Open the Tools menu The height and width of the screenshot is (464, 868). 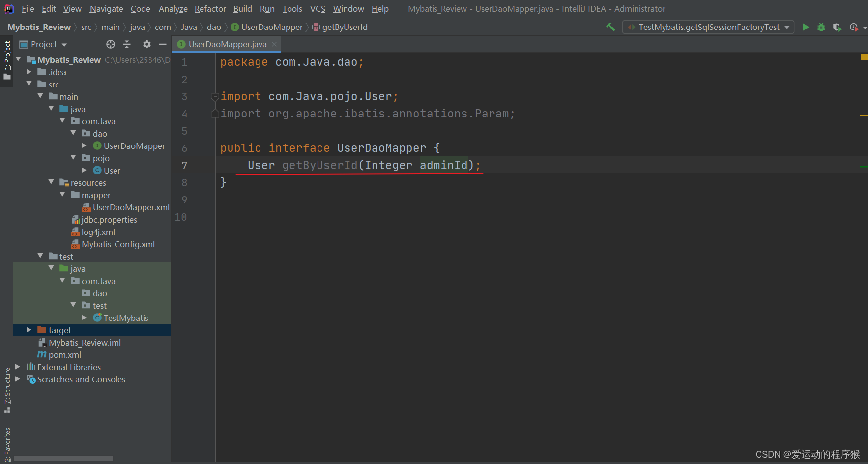292,9
